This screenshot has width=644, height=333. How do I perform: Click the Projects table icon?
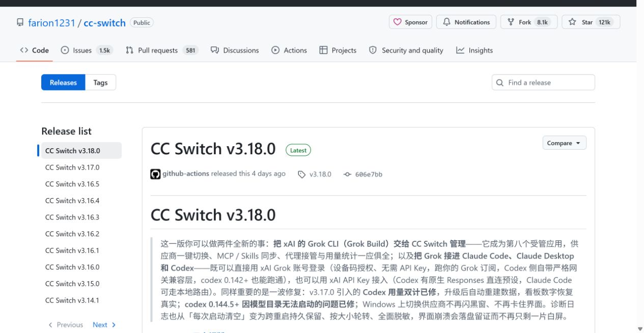323,50
